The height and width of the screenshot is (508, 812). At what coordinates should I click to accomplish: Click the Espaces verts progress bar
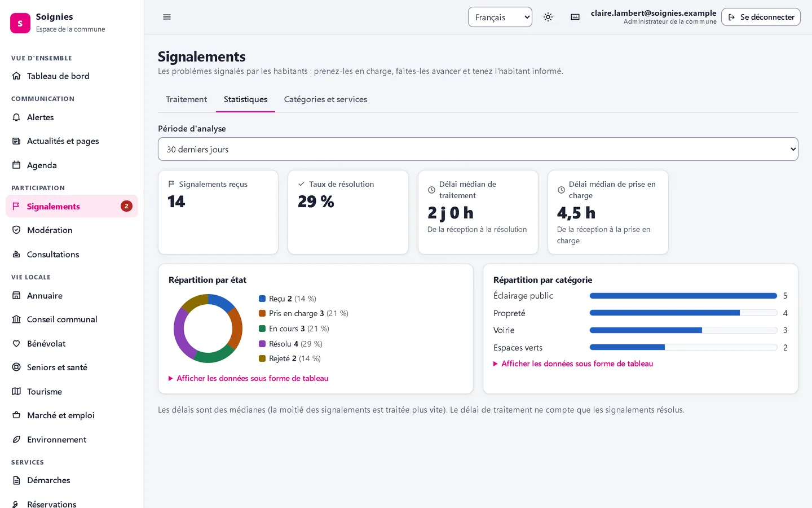(683, 348)
